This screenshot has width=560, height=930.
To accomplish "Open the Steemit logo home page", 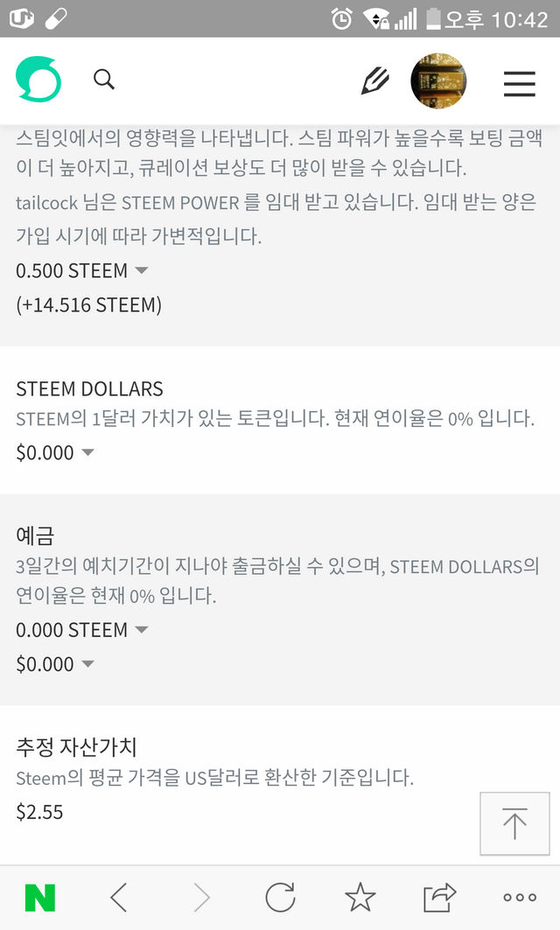I will click(38, 80).
